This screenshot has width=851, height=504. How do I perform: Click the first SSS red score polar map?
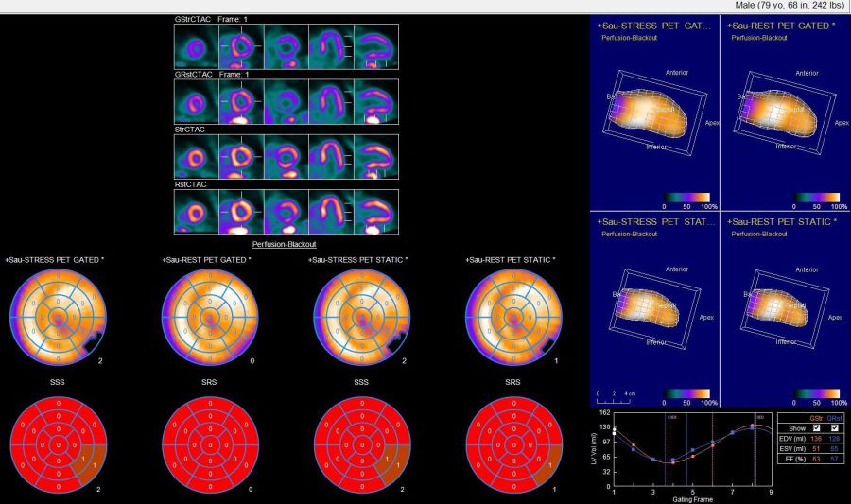click(x=59, y=443)
